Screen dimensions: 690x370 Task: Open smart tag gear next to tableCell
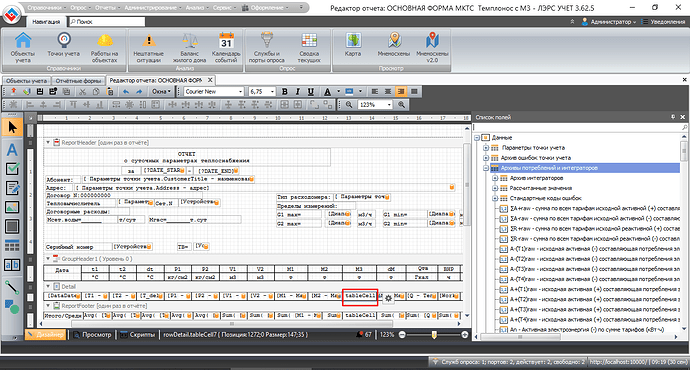(388, 298)
